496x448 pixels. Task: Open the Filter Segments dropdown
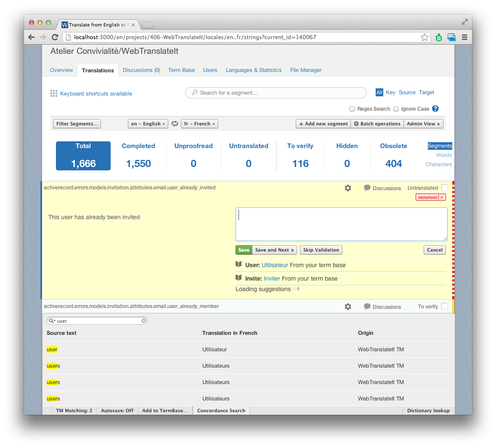pyautogui.click(x=77, y=124)
